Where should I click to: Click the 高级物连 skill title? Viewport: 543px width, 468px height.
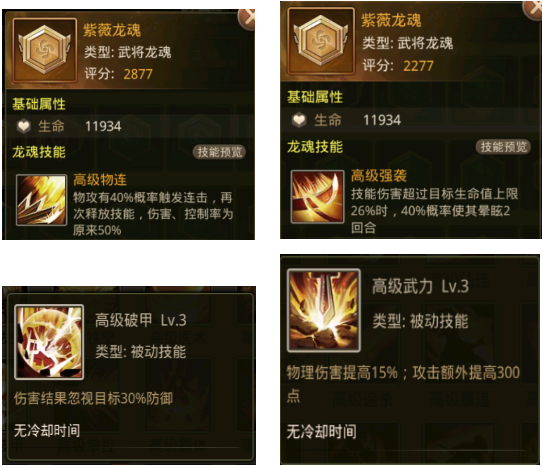coord(100,180)
